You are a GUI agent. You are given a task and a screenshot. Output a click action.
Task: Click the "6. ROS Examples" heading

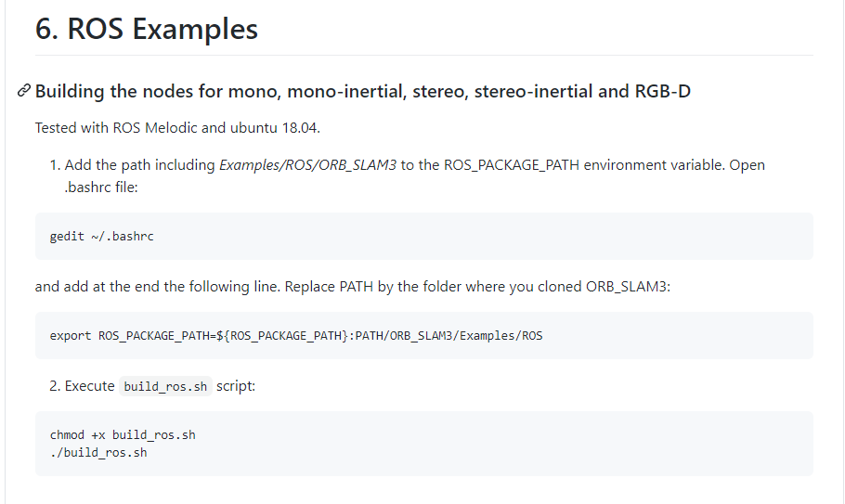tap(147, 29)
